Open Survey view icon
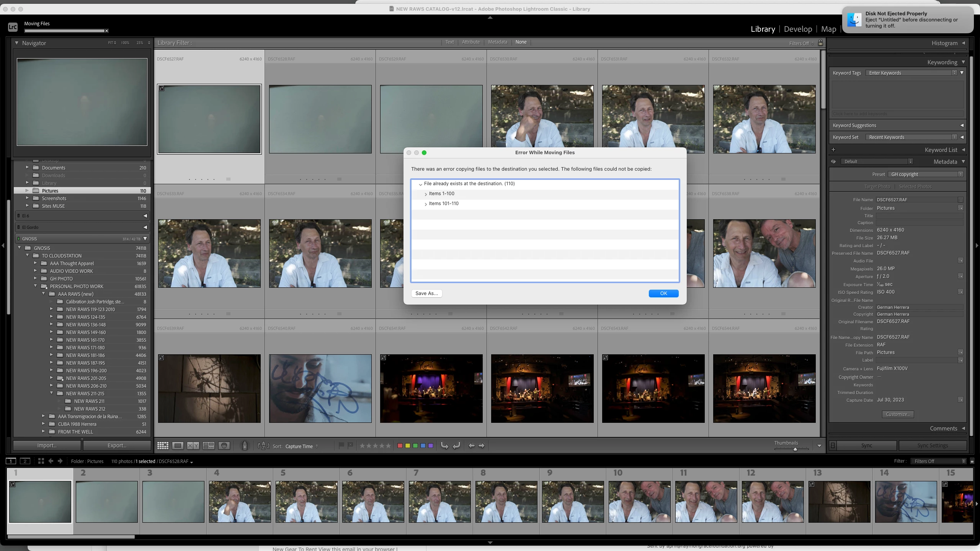 coord(209,445)
